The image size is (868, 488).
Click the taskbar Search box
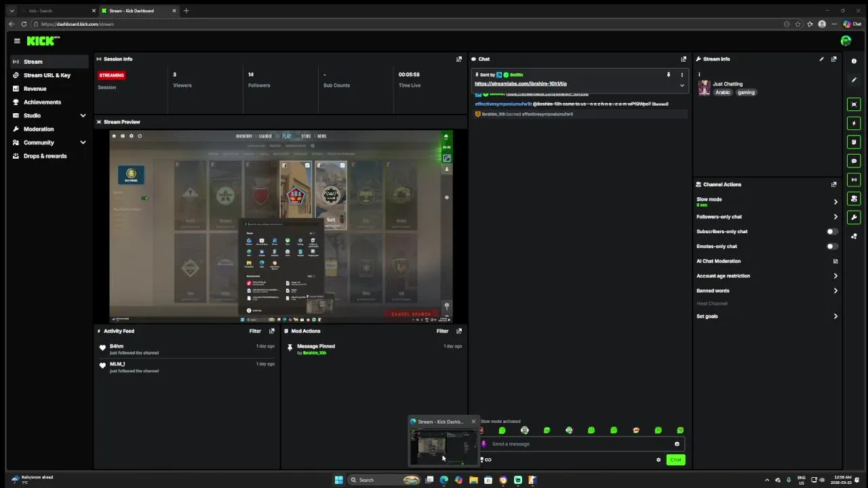point(384,480)
